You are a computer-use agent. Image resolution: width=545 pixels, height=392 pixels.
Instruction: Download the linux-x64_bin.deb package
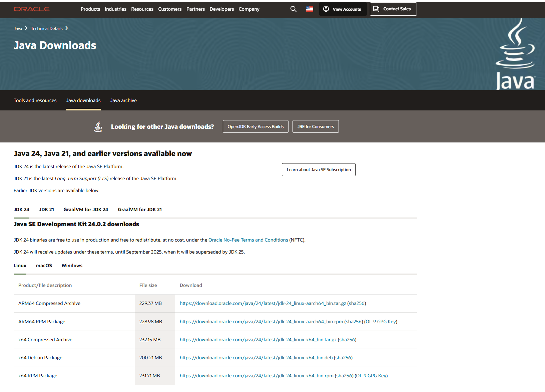point(256,358)
